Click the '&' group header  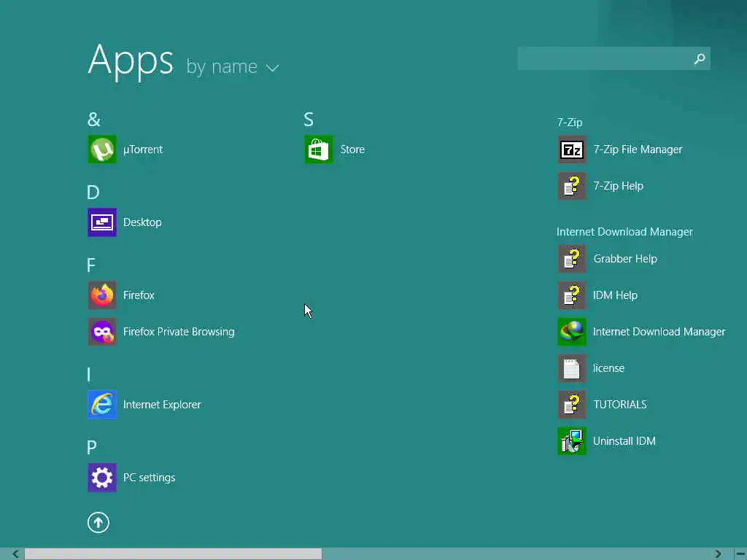pos(94,119)
